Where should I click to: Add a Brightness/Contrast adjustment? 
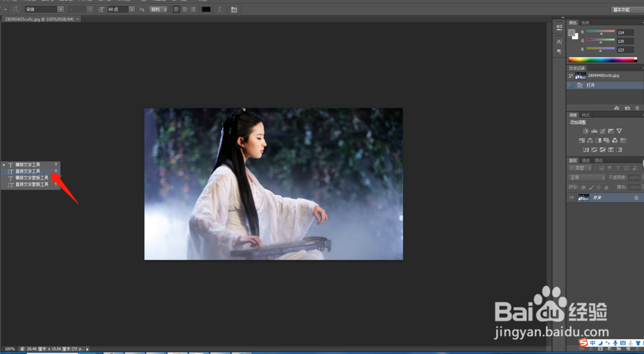point(585,131)
